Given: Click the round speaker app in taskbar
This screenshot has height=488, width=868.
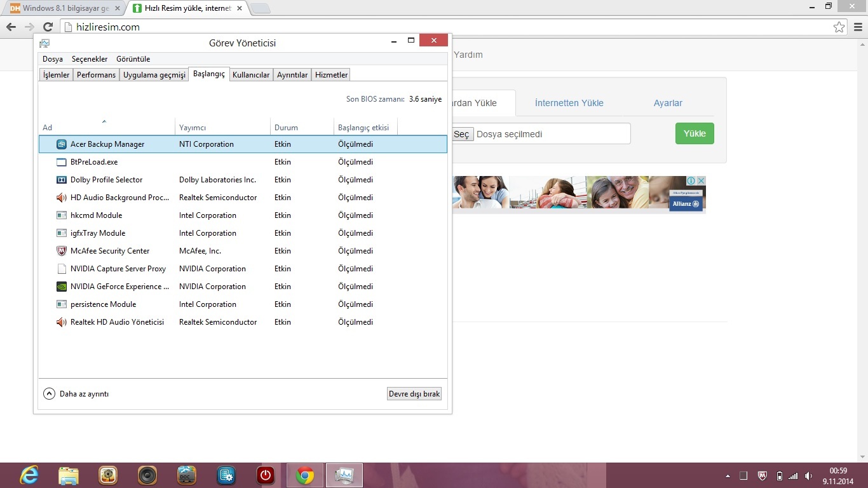Looking at the screenshot, I should coord(147,475).
